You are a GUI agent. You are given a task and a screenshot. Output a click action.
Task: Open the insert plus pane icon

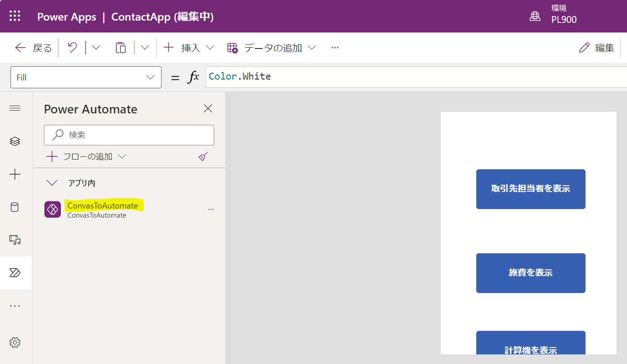click(x=15, y=174)
